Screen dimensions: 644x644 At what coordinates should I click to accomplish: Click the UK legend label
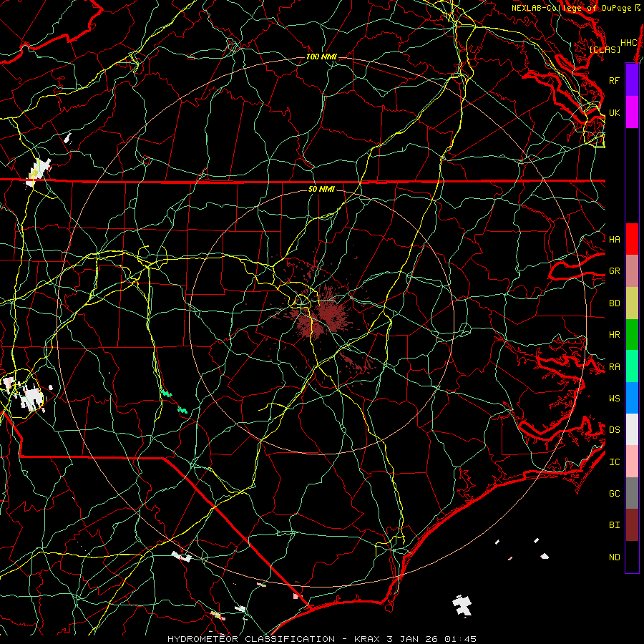pos(614,112)
